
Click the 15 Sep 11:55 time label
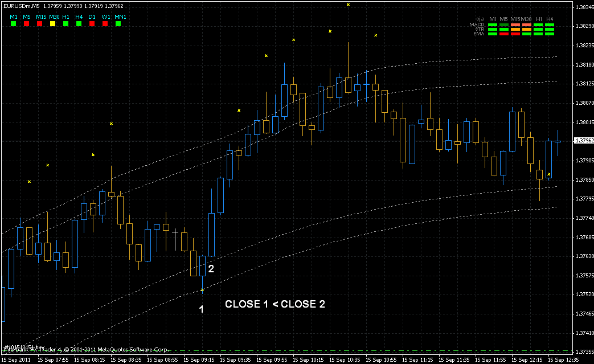(x=490, y=360)
